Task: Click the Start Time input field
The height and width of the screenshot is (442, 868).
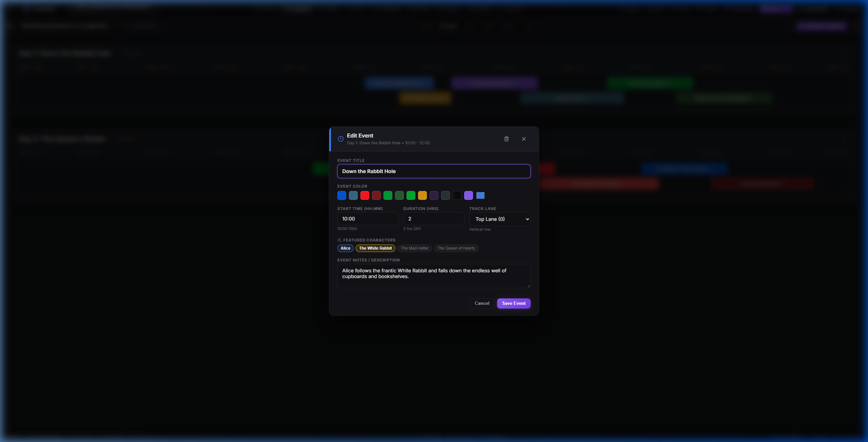Action: coord(368,219)
